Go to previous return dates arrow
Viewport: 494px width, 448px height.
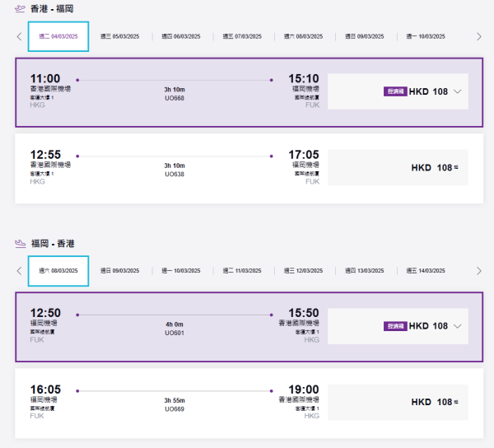point(19,270)
